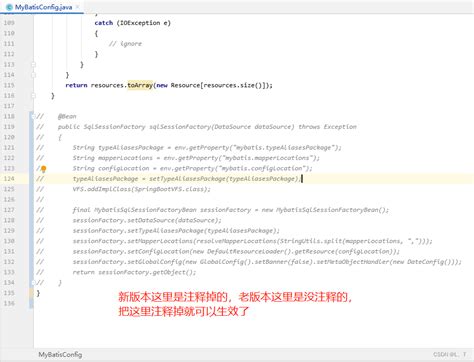Toggle the fold end marker at line 134
474x362 pixels.
[33, 283]
